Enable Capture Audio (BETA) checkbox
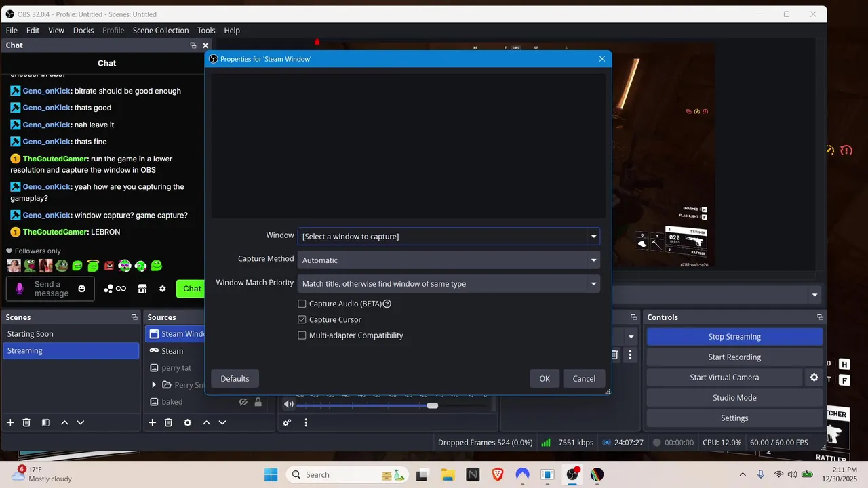 pyautogui.click(x=302, y=304)
